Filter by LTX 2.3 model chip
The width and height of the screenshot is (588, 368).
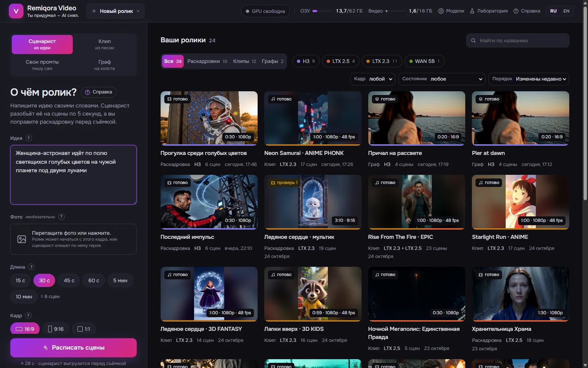[382, 61]
